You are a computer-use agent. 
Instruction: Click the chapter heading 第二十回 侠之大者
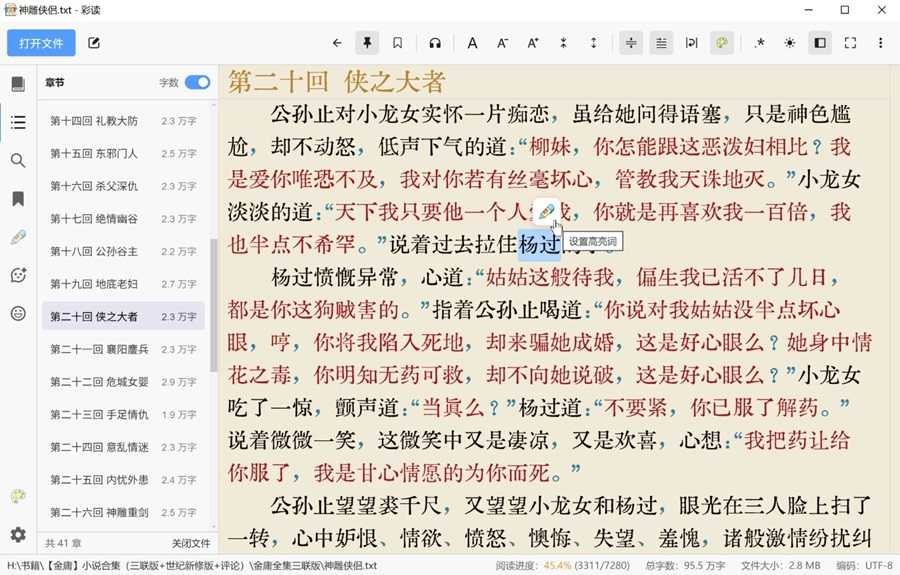[336, 82]
